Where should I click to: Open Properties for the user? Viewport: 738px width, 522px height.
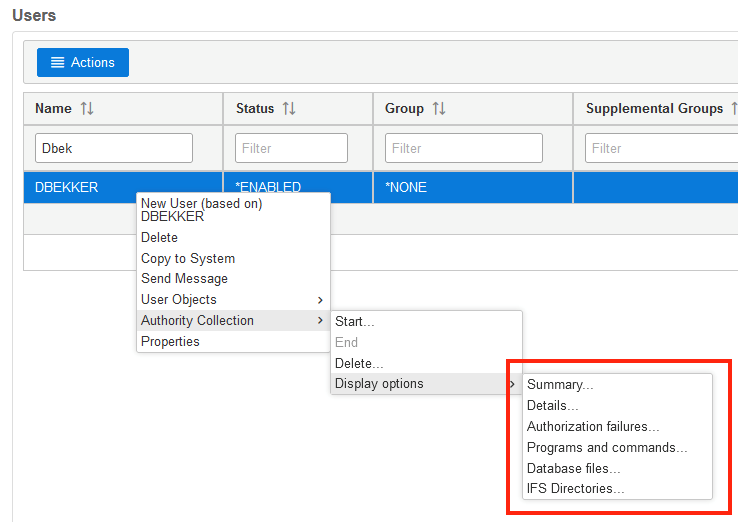(x=170, y=342)
